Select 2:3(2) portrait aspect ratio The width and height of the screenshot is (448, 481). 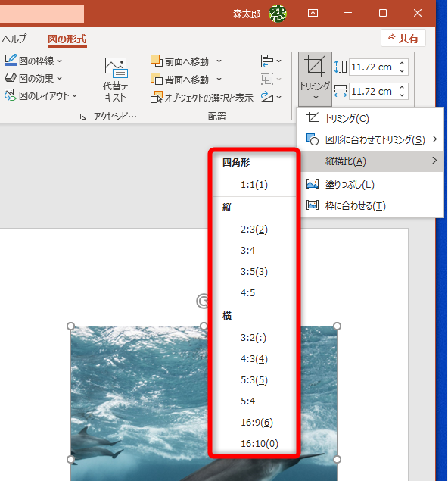click(254, 230)
